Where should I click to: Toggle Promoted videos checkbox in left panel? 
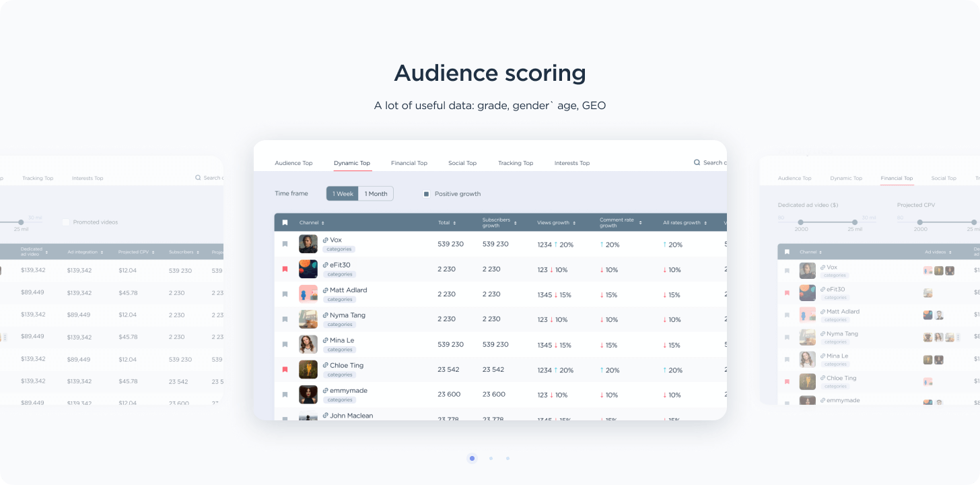[x=66, y=222]
